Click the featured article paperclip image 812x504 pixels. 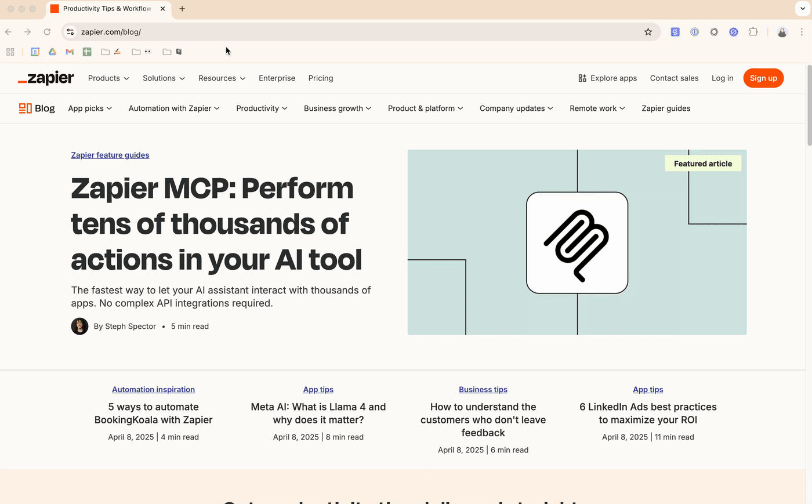[x=577, y=242]
